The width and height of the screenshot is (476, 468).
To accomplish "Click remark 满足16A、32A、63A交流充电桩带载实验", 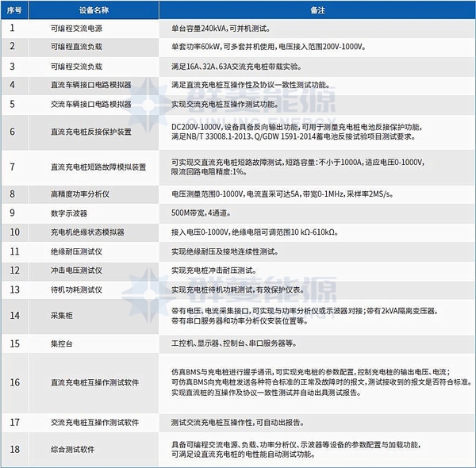I will tap(236, 67).
